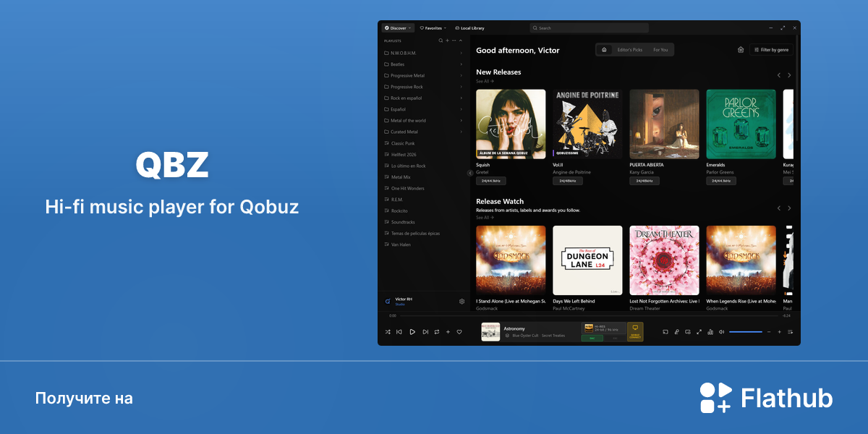Increase volume with plus button
Screen dimensions: 868x434
pyautogui.click(x=779, y=332)
